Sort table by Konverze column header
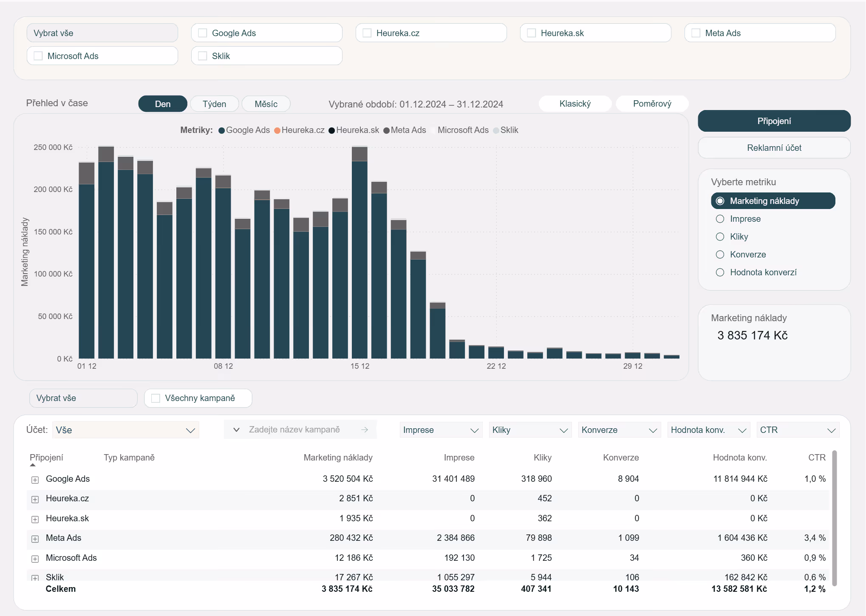This screenshot has width=866, height=616. point(621,458)
